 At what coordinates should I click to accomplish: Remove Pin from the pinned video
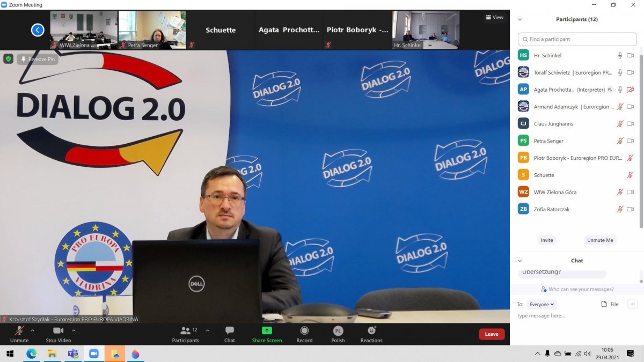(38, 59)
